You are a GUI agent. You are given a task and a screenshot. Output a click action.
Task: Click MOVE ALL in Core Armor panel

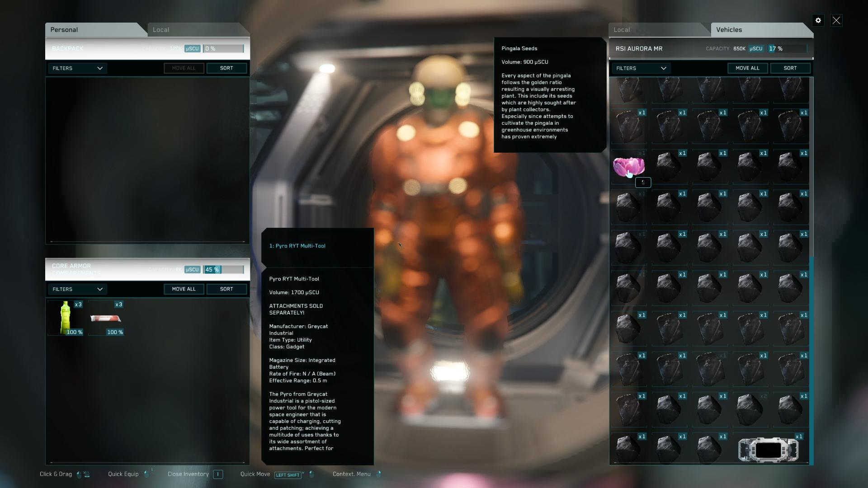(184, 289)
